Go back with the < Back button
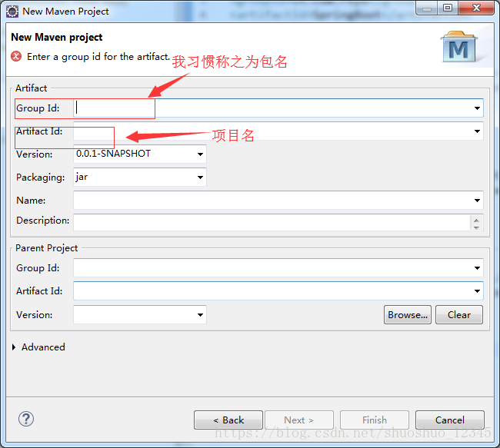Viewport: 500px width, 448px height. tap(228, 420)
